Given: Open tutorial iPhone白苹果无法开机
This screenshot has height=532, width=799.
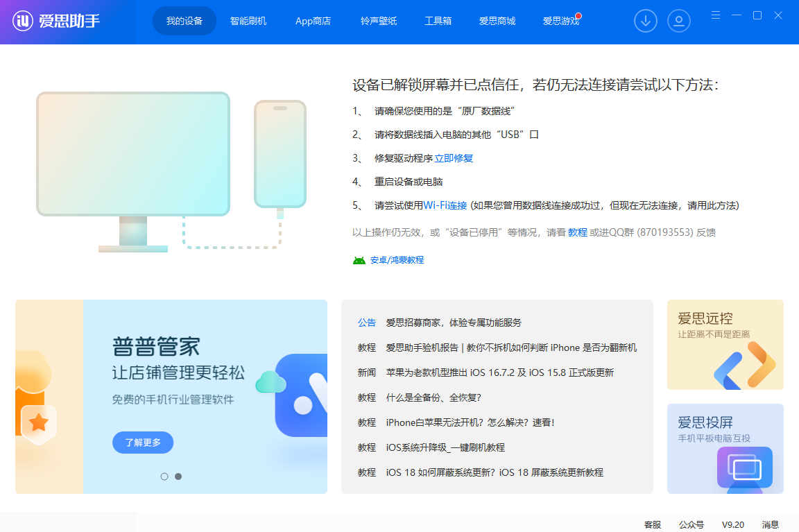Looking at the screenshot, I should click(x=470, y=422).
